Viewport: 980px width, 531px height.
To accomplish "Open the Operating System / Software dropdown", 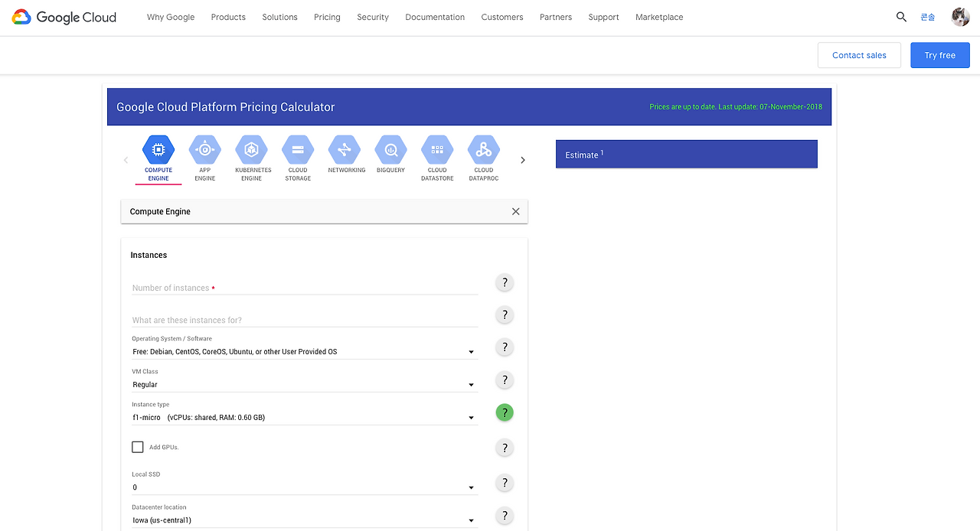I will 305,352.
